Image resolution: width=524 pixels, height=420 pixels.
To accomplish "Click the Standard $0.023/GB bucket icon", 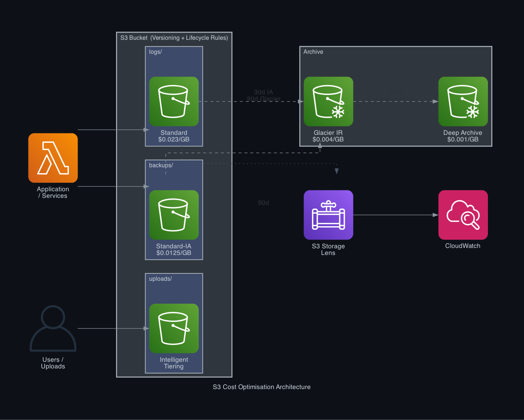I will 173,102.
